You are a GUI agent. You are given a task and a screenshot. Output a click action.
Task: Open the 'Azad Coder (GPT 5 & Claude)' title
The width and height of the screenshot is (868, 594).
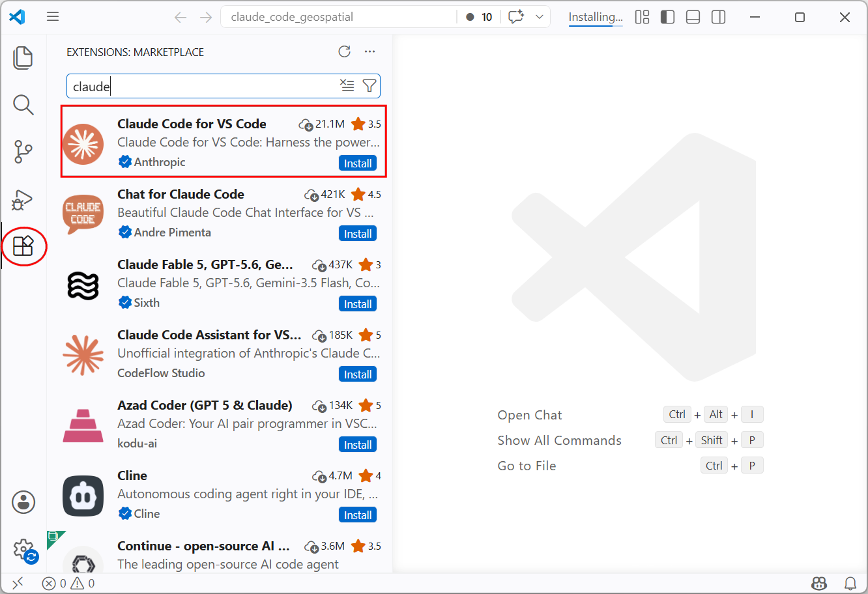pyautogui.click(x=205, y=405)
